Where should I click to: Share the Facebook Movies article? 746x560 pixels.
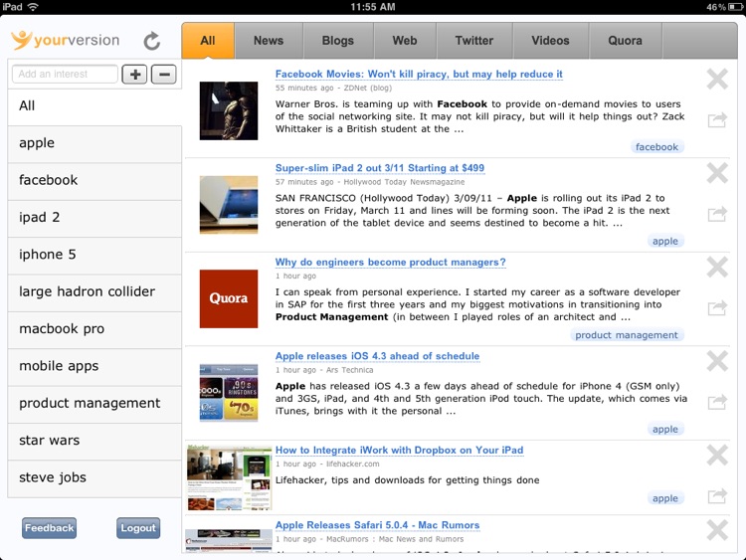717,120
